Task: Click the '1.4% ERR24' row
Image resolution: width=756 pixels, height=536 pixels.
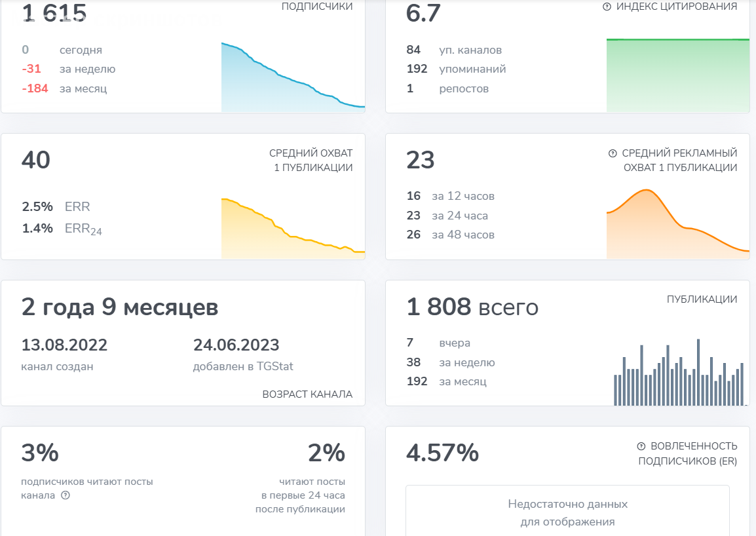Action: click(x=62, y=229)
